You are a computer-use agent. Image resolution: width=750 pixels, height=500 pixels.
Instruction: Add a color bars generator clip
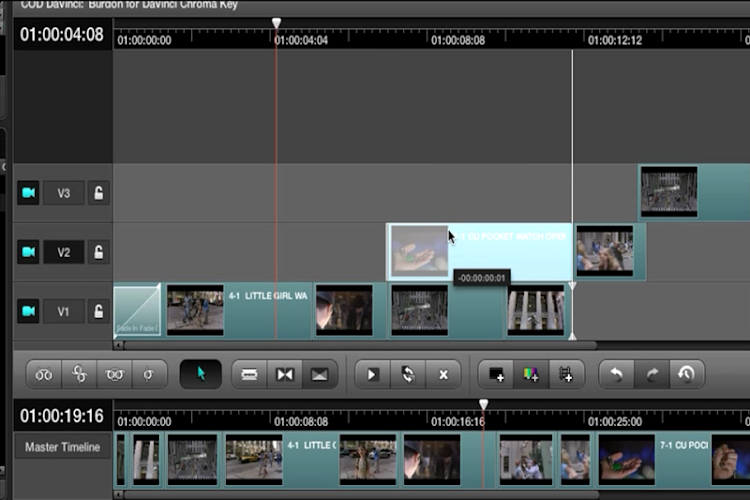[x=531, y=374]
